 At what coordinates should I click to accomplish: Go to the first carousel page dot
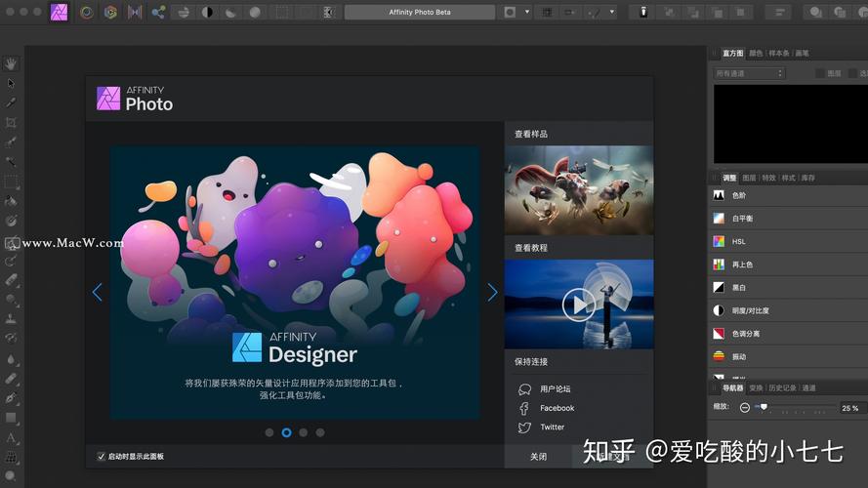(x=269, y=432)
